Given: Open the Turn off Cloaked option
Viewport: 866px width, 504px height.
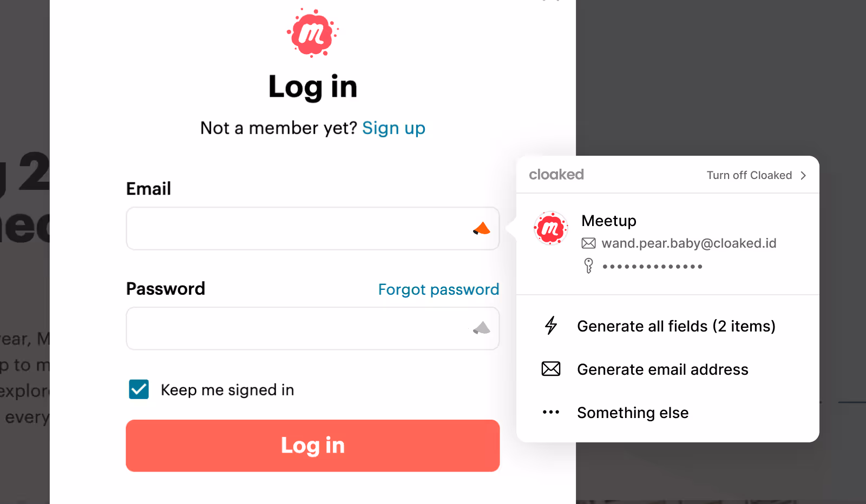Looking at the screenshot, I should click(757, 175).
